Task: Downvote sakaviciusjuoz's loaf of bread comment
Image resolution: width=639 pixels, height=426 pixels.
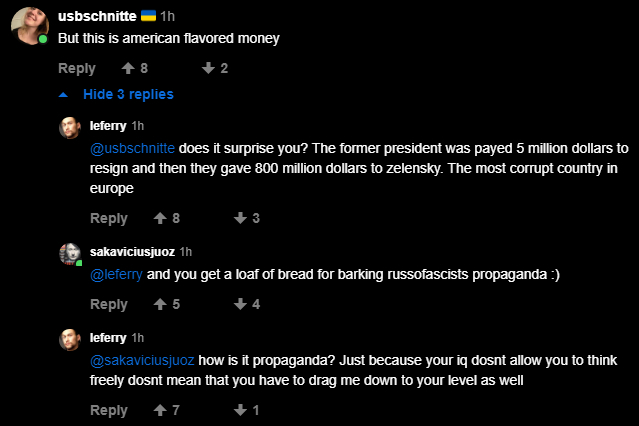Action: click(x=240, y=304)
